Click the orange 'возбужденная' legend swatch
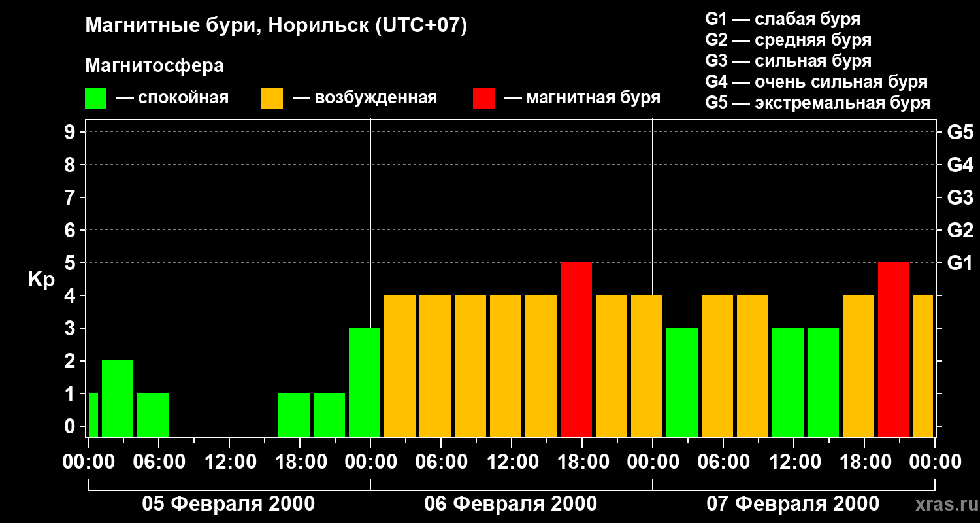Image resolution: width=980 pixels, height=523 pixels. 272,99
